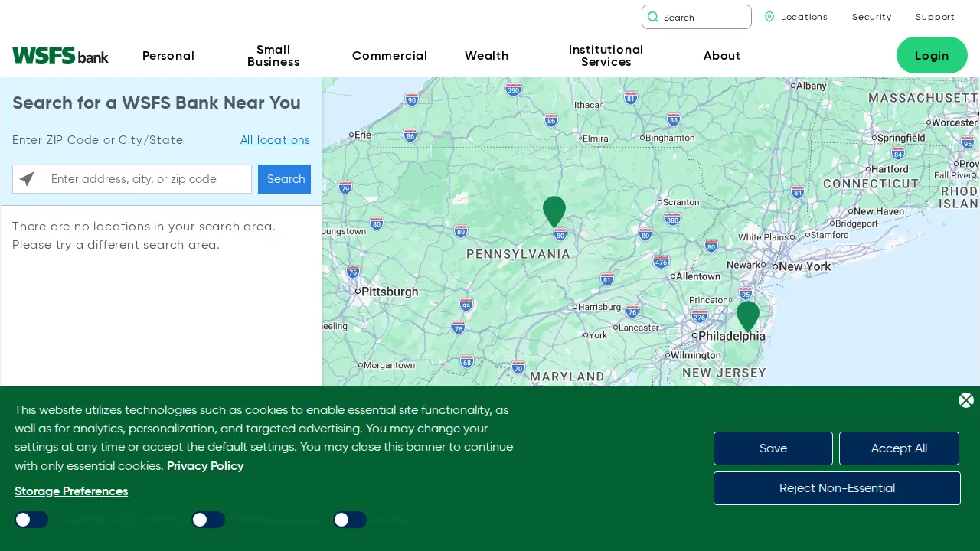Click the Morgantown label on the map
This screenshot has height=551, width=980.
pyautogui.click(x=389, y=365)
